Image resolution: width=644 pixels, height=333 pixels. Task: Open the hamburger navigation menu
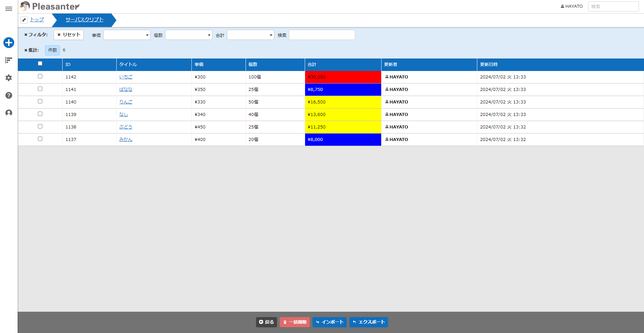[x=9, y=9]
